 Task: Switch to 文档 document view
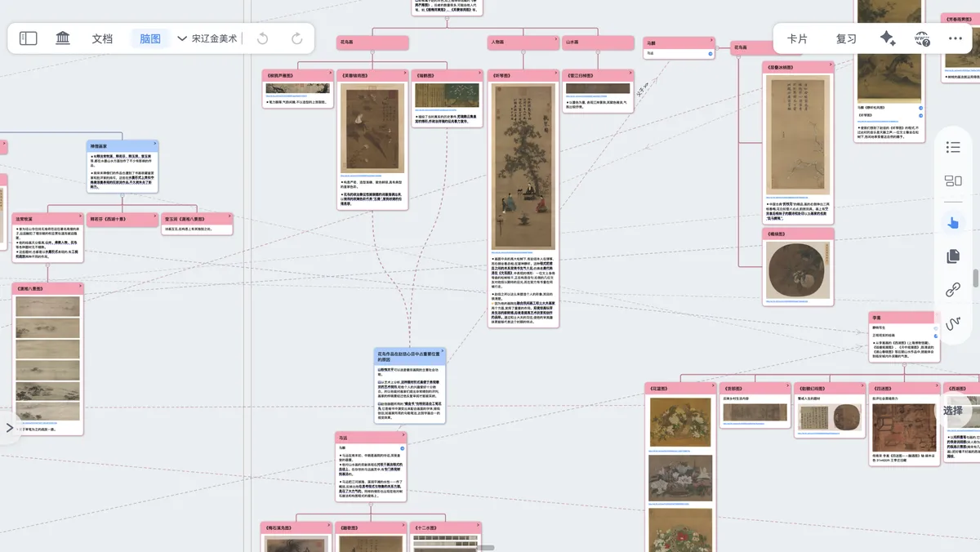point(102,38)
